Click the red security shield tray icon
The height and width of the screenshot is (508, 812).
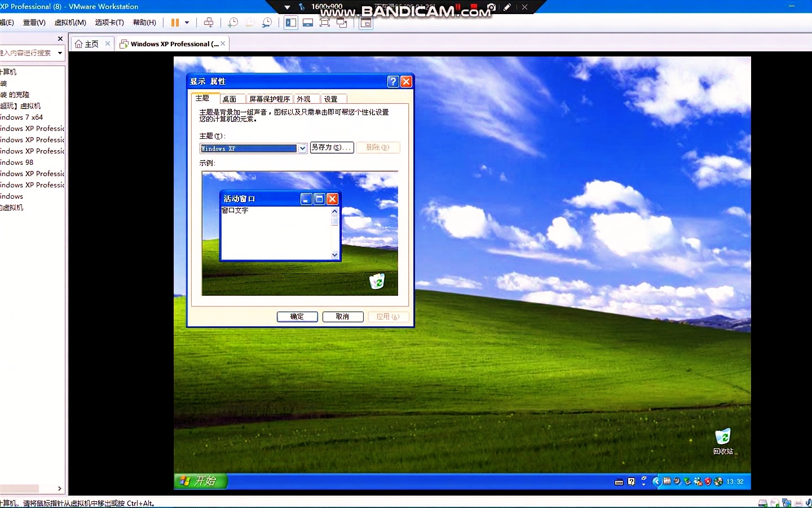click(708, 481)
